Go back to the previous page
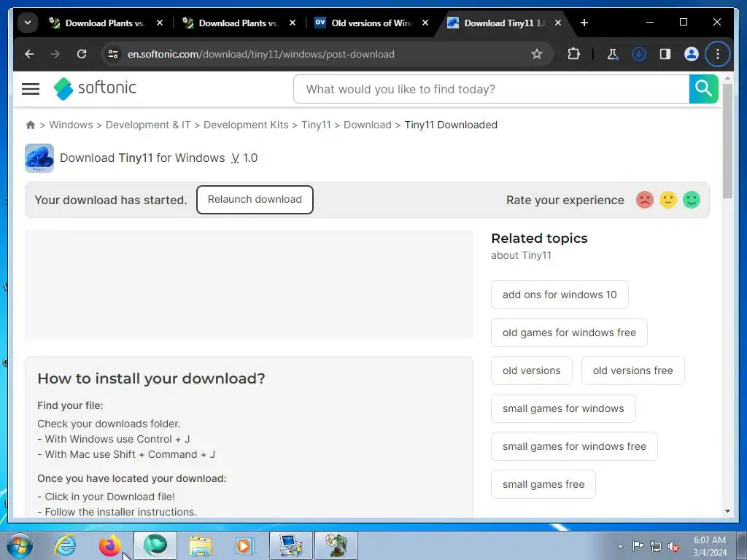 [x=29, y=54]
